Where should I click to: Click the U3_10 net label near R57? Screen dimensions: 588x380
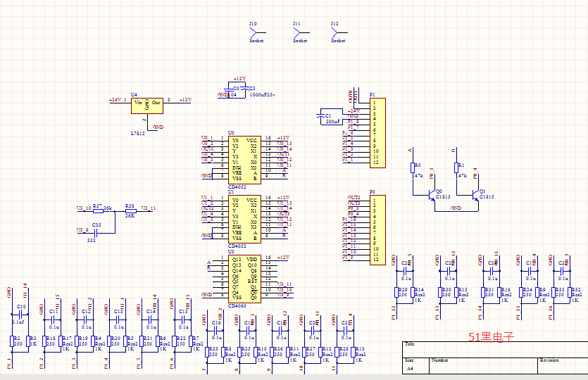pyautogui.click(x=84, y=208)
